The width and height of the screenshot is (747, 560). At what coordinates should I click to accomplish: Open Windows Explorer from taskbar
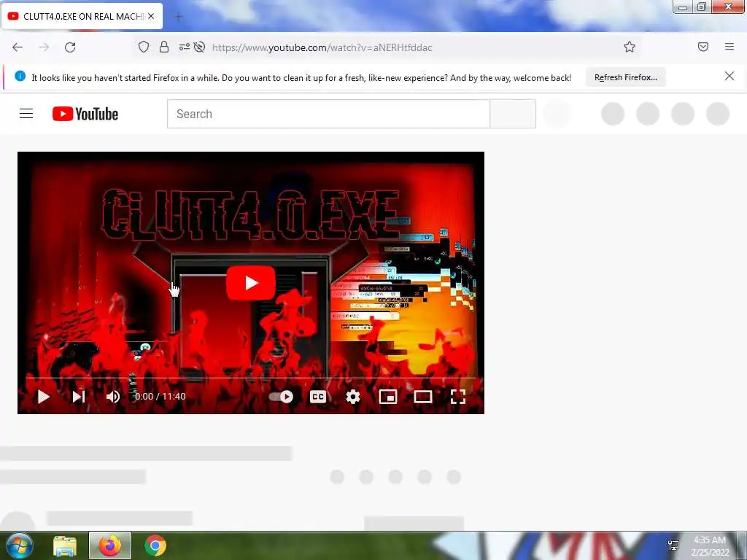65,545
